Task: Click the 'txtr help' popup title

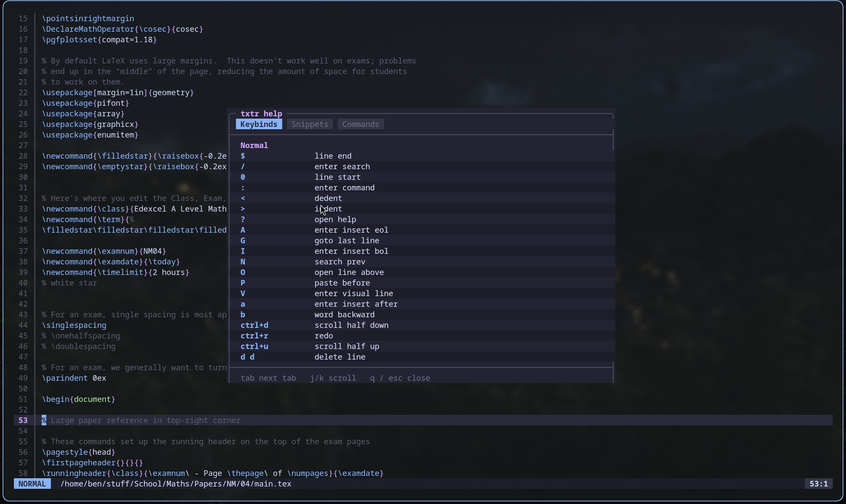Action: click(x=261, y=114)
